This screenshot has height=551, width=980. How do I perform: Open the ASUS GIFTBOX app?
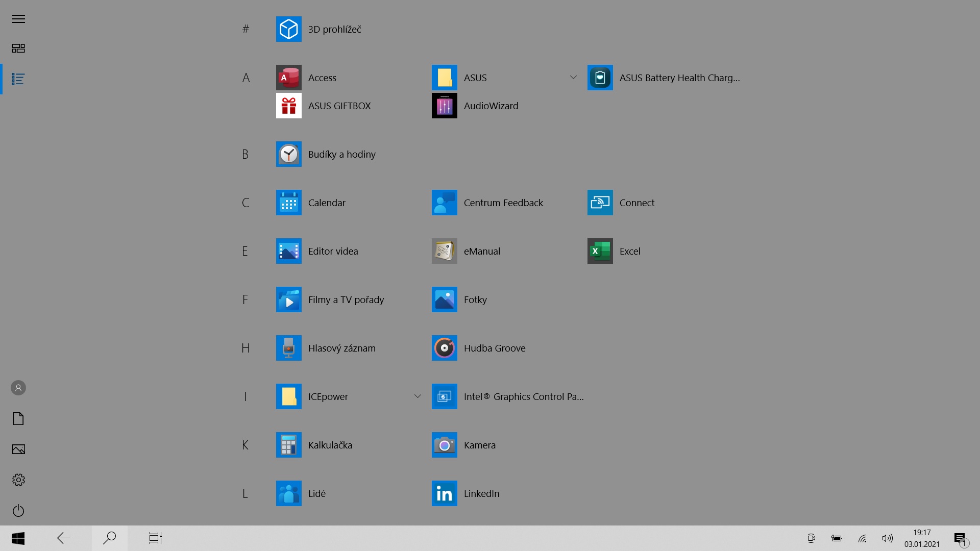[x=288, y=106]
